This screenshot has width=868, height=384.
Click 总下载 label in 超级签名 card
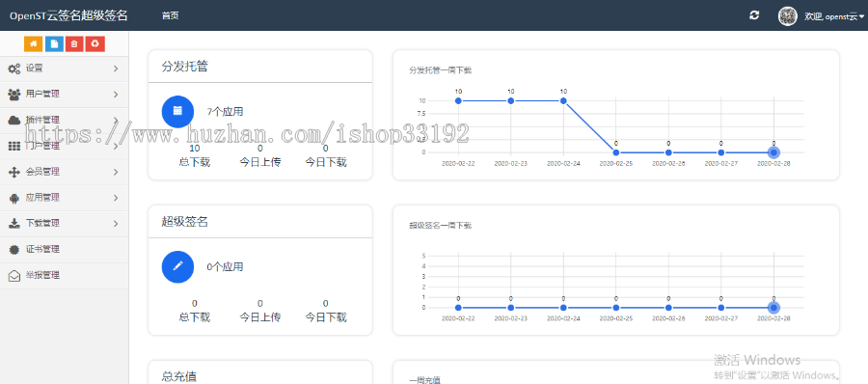click(x=194, y=317)
